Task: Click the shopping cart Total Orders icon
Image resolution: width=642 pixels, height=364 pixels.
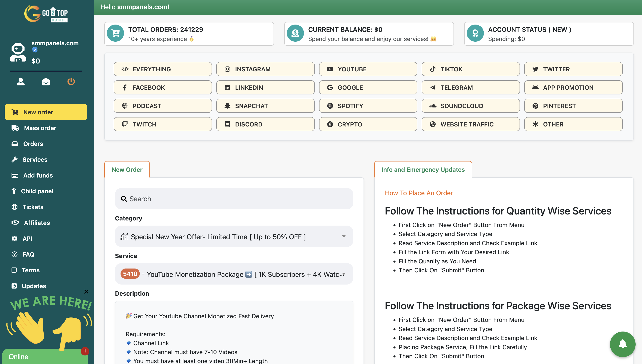Action: [x=116, y=33]
